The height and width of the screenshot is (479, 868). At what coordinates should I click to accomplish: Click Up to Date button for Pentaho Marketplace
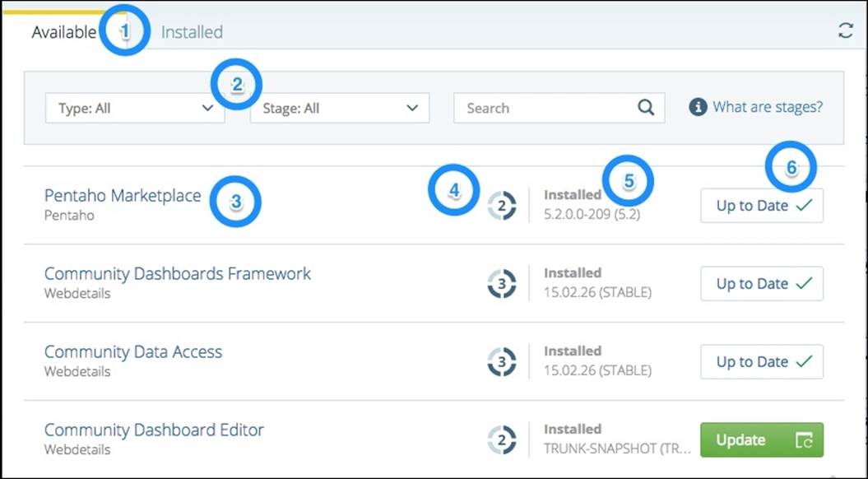click(x=761, y=205)
